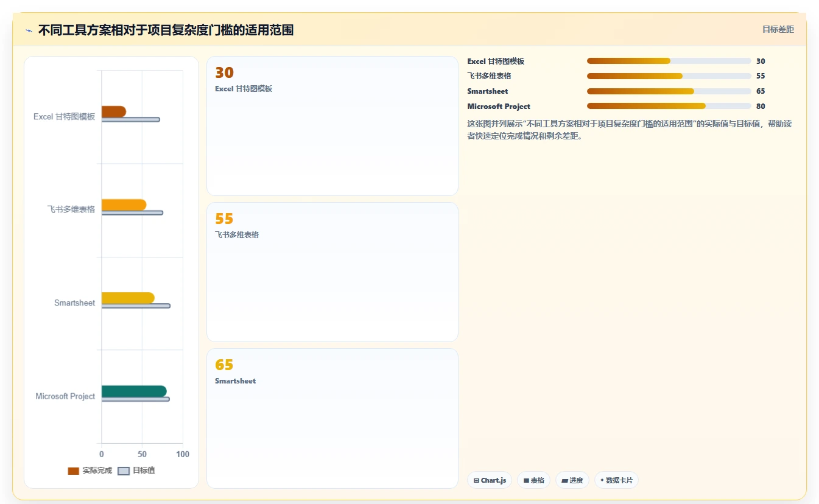Click the progress value 30 beside Excel row
Image resolution: width=819 pixels, height=504 pixels.
[x=761, y=61]
